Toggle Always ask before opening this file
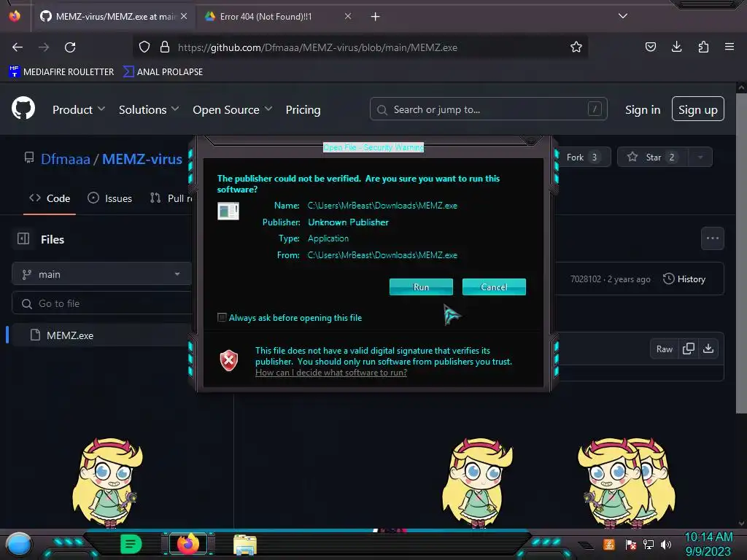The width and height of the screenshot is (747, 560). (222, 317)
